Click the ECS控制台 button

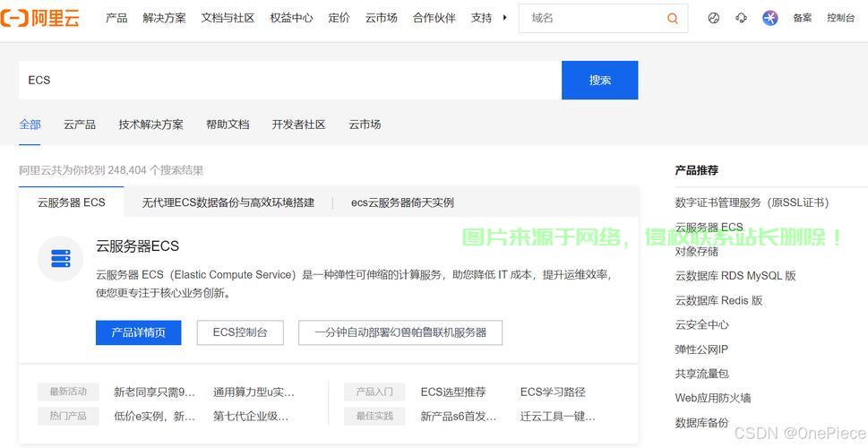coord(240,332)
